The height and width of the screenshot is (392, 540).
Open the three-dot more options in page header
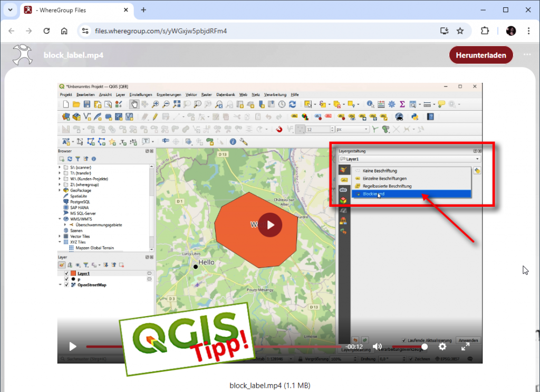pos(527,54)
